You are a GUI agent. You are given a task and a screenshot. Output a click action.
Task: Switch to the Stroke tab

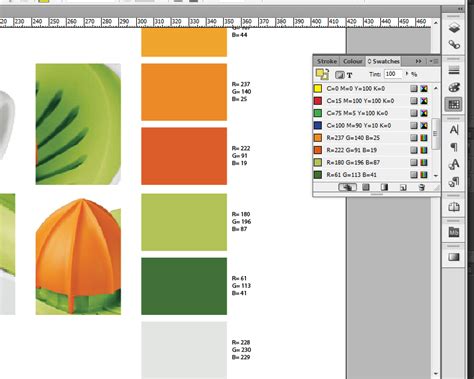[x=327, y=61]
